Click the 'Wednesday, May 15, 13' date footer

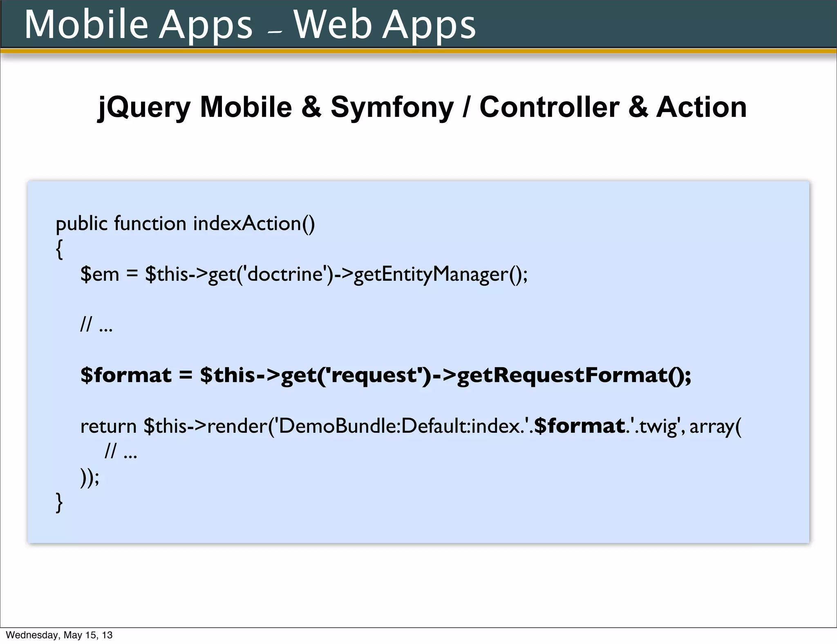(x=59, y=635)
